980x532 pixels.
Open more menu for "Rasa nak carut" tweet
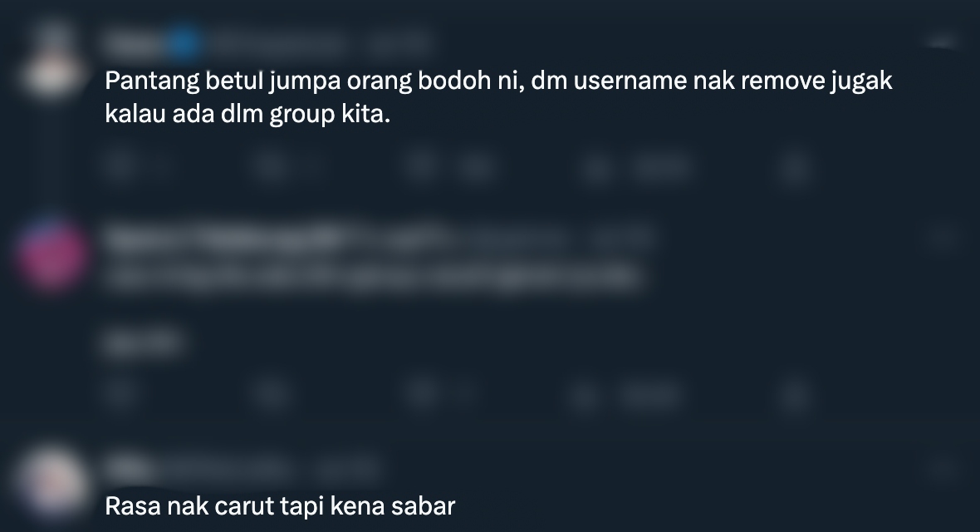942,467
